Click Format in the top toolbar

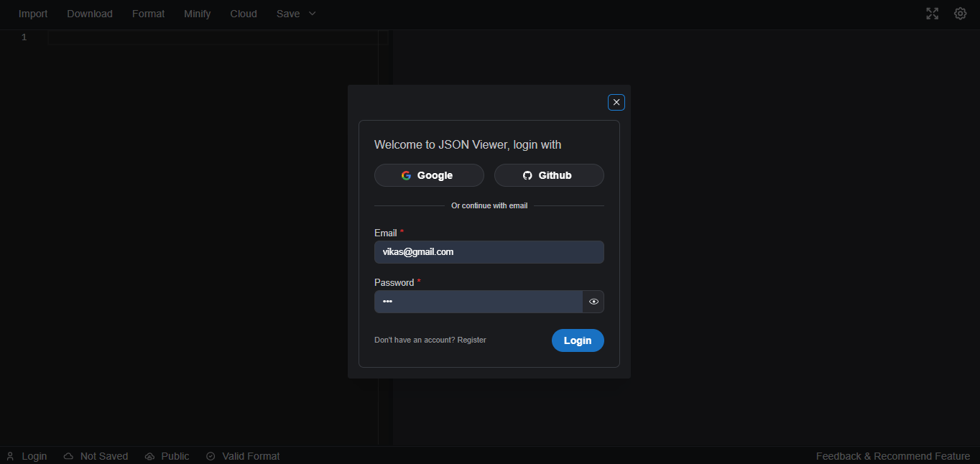click(148, 14)
